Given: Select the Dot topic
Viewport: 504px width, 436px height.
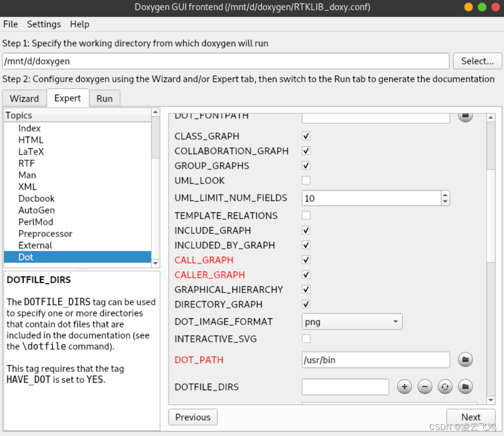Looking at the screenshot, I should pyautogui.click(x=77, y=257).
